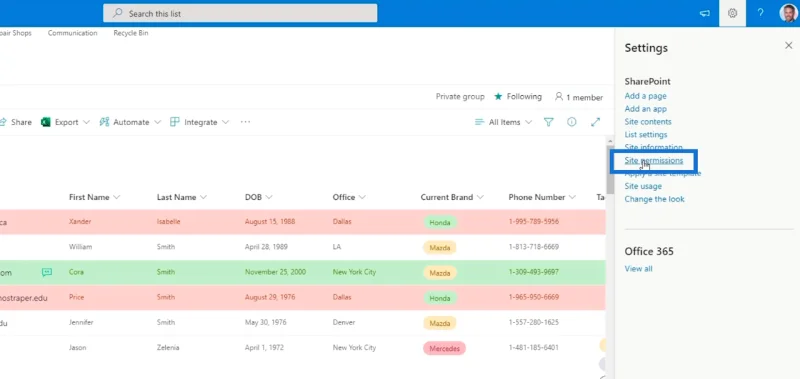The width and height of the screenshot is (800, 379).
Task: Click the Share command
Action: [x=16, y=122]
